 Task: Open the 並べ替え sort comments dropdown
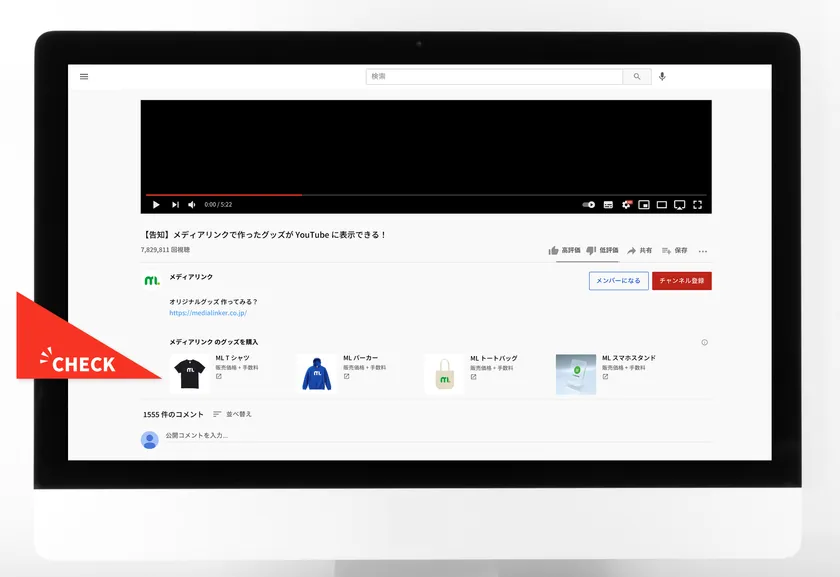point(232,414)
